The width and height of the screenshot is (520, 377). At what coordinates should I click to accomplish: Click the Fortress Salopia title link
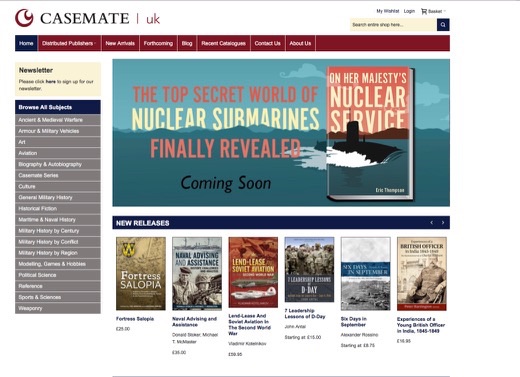click(135, 319)
